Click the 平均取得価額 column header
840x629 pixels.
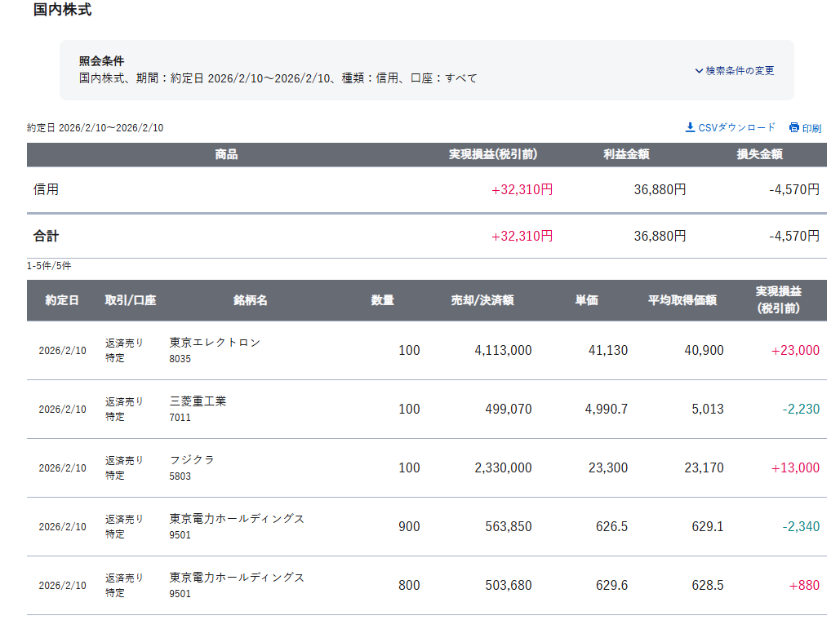pyautogui.click(x=682, y=300)
